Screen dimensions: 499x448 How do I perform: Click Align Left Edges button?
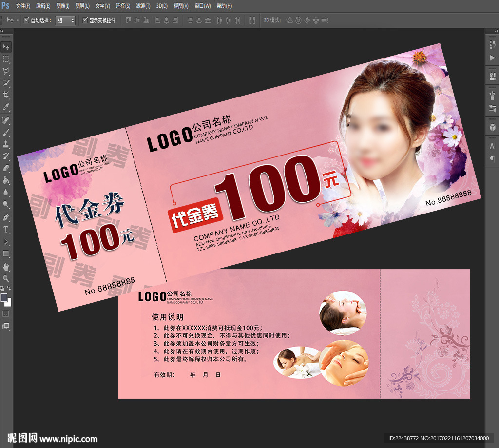pos(157,20)
